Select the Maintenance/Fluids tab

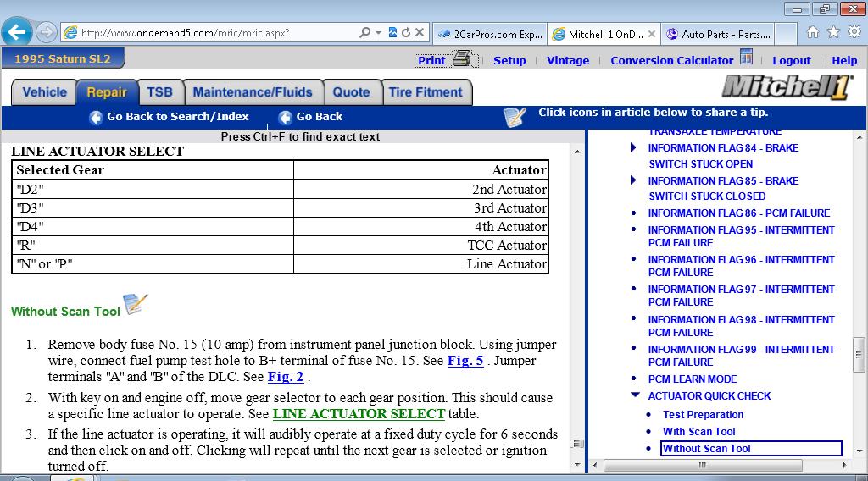(253, 92)
